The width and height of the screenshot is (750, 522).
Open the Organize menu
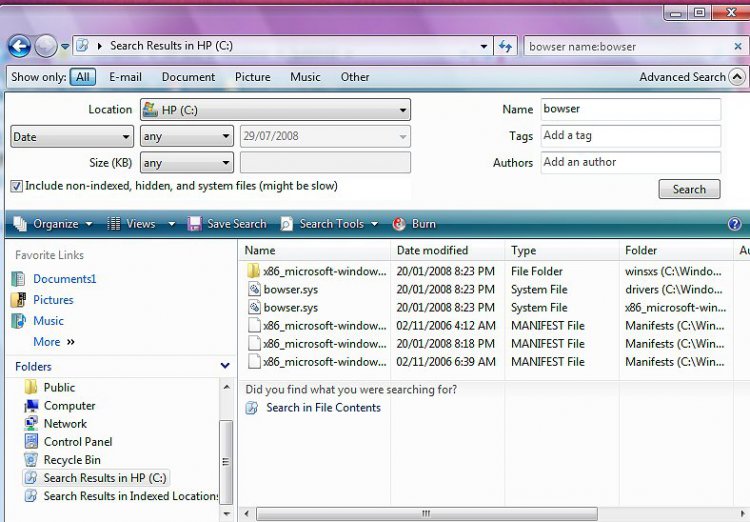[x=53, y=224]
